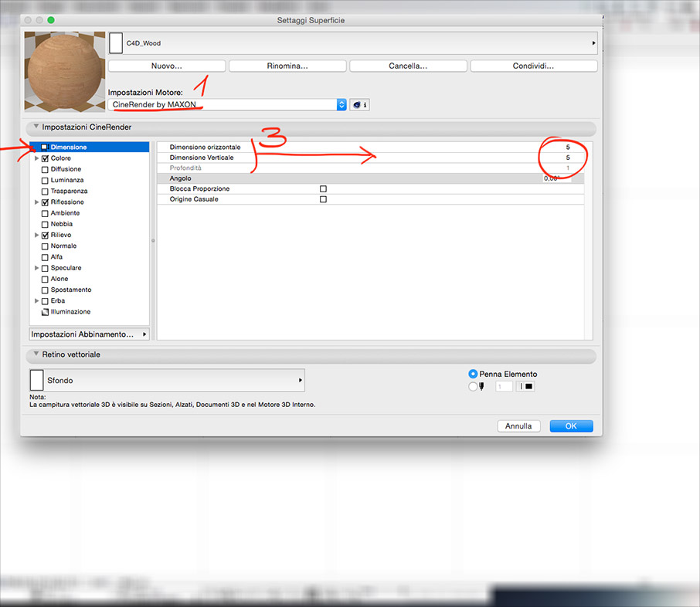Check the Blocca Proporzione checkbox
Screen dimensions: 700x607
click(x=323, y=188)
